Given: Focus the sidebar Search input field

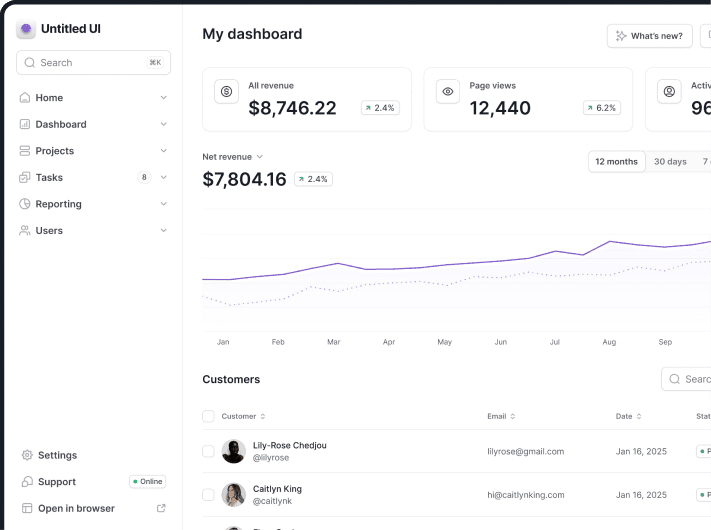Looking at the screenshot, I should 93,63.
